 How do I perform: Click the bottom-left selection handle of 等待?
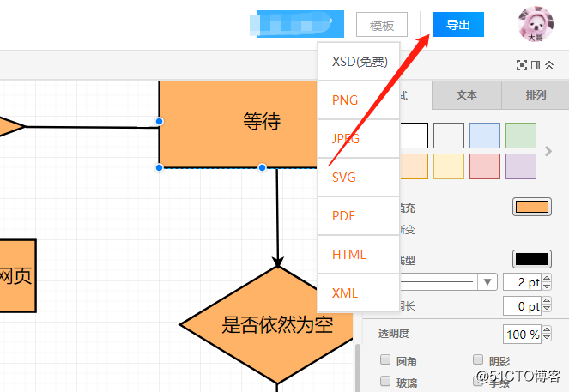coord(159,167)
